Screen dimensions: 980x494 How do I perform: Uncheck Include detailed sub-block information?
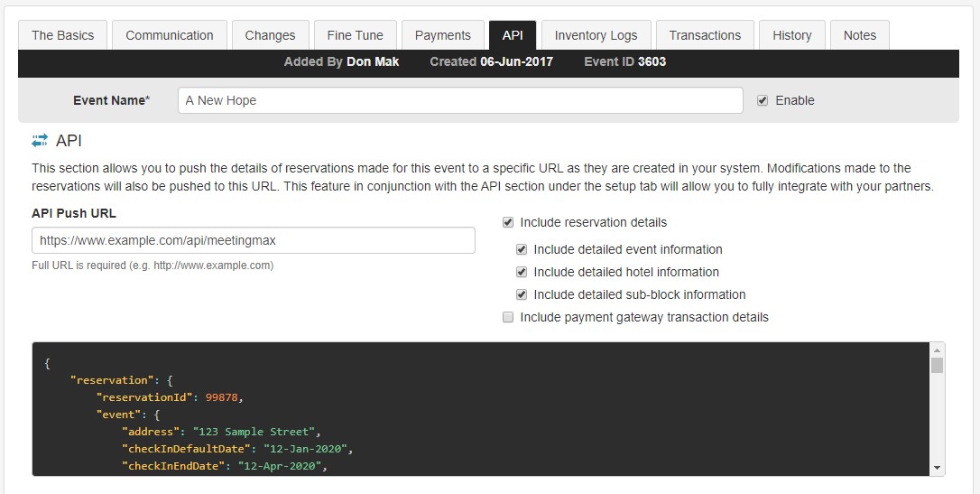click(x=522, y=294)
